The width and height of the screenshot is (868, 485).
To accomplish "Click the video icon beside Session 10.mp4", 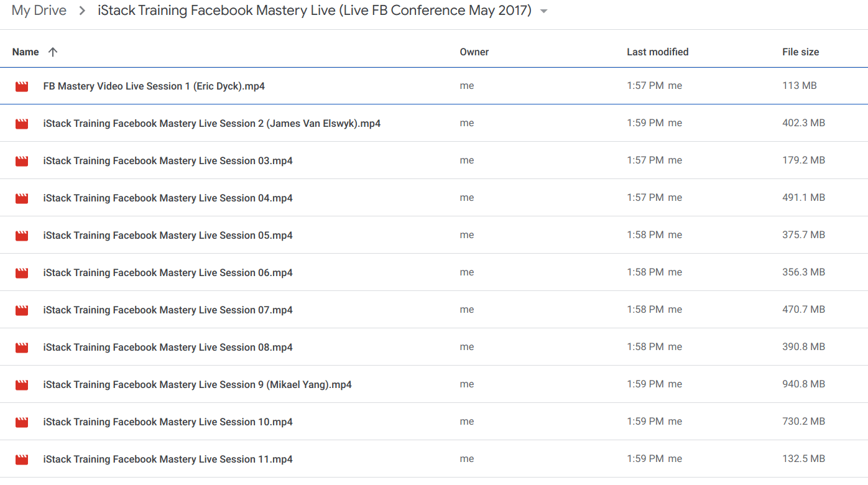I will (x=22, y=422).
